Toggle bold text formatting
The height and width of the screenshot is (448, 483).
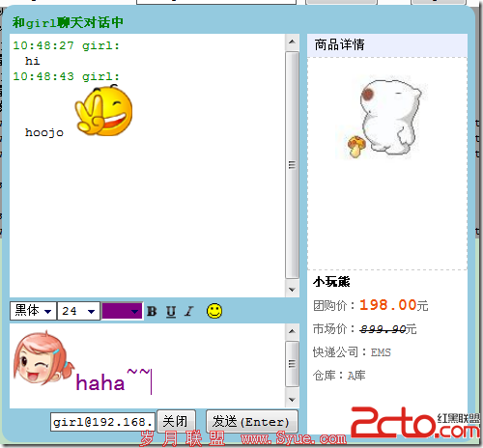pyautogui.click(x=152, y=311)
